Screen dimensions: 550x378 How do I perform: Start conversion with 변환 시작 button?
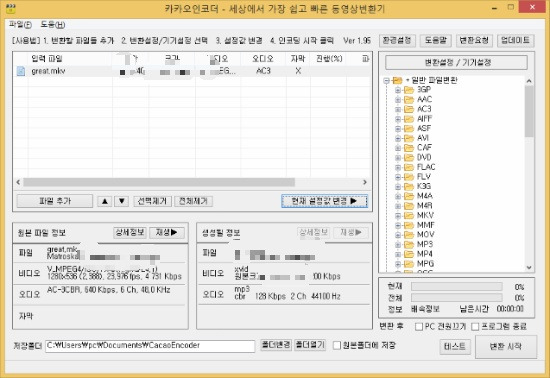[506, 347]
